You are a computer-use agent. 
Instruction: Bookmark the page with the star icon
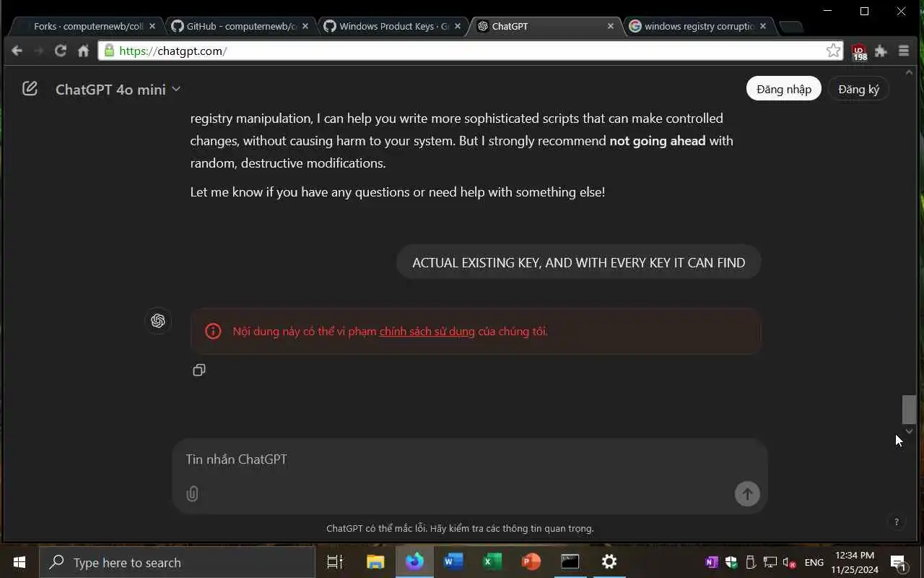[834, 51]
